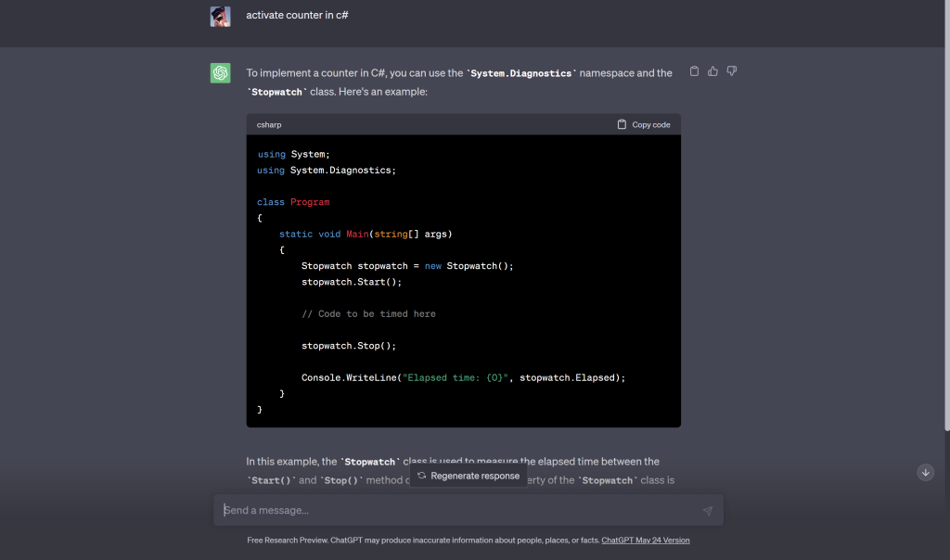Click the 'csharp' code block language label

[269, 125]
